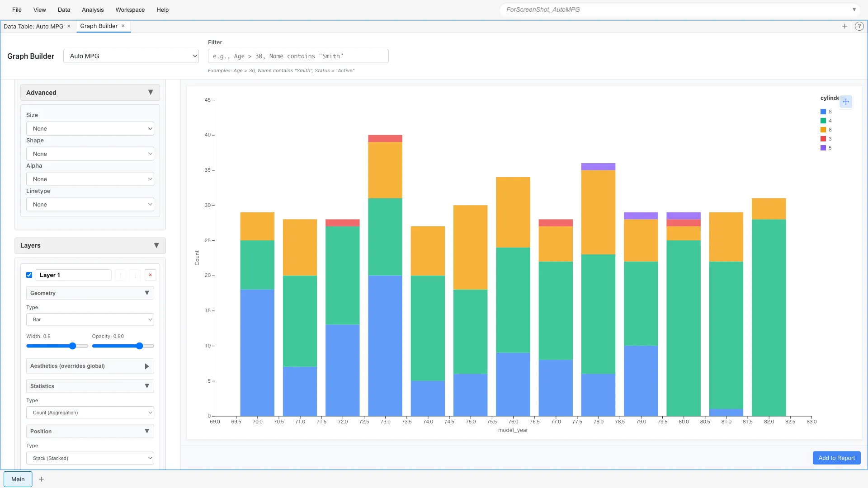Change geometry Type from Bar dropdown

pyautogui.click(x=90, y=319)
